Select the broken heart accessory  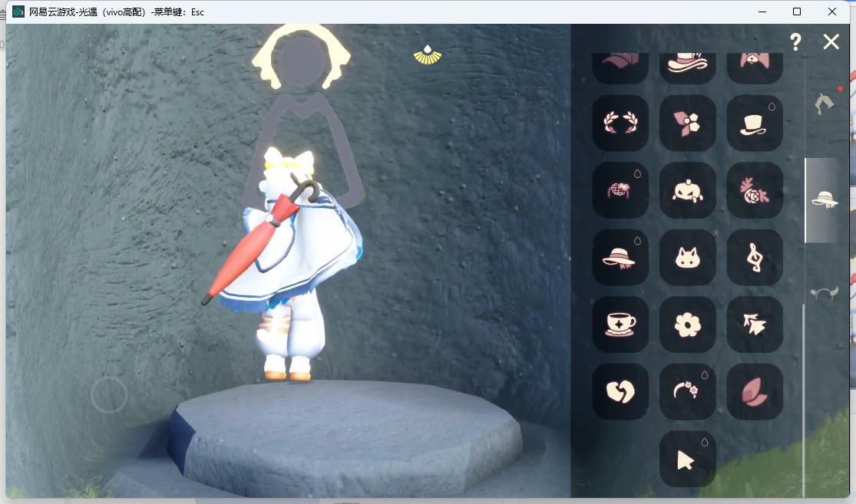pyautogui.click(x=620, y=391)
